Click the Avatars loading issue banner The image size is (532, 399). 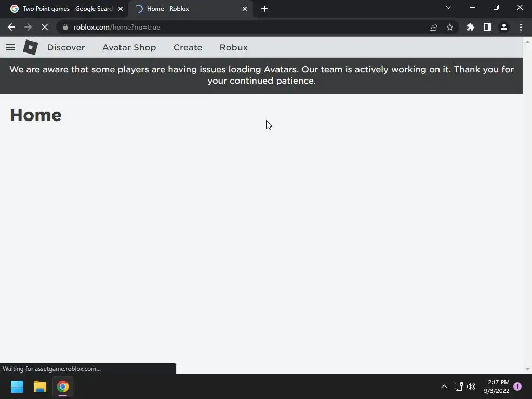(x=262, y=75)
